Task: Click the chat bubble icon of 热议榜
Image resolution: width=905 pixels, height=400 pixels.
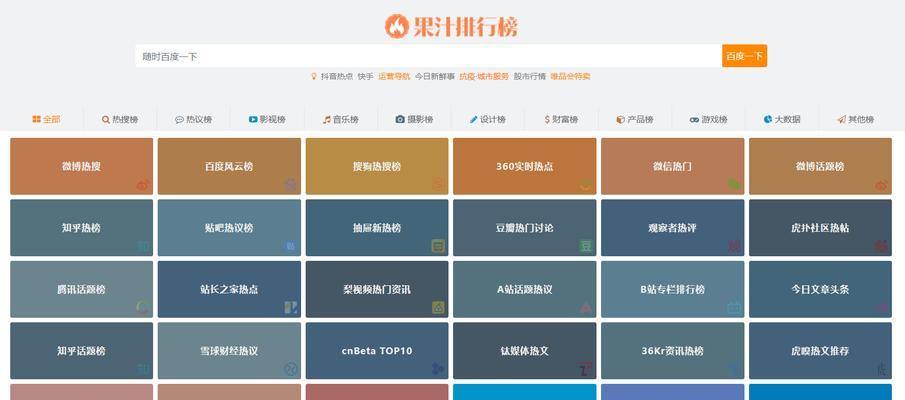Action: click(179, 119)
